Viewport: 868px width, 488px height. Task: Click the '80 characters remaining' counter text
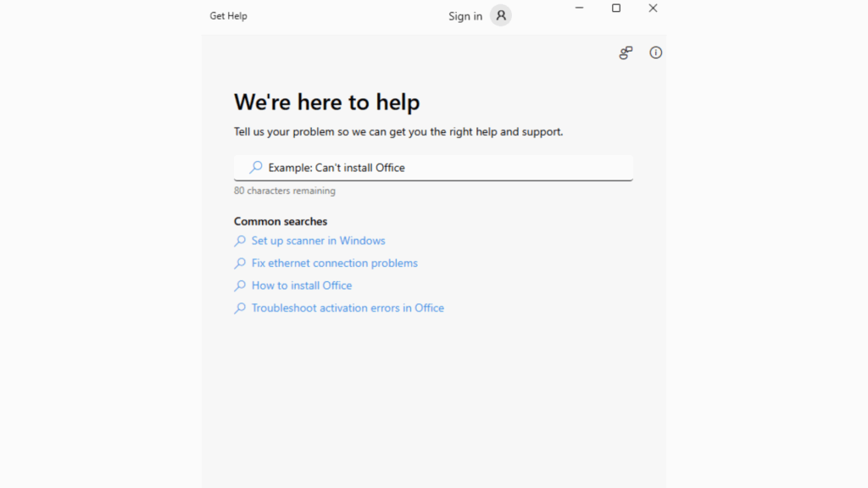point(284,191)
